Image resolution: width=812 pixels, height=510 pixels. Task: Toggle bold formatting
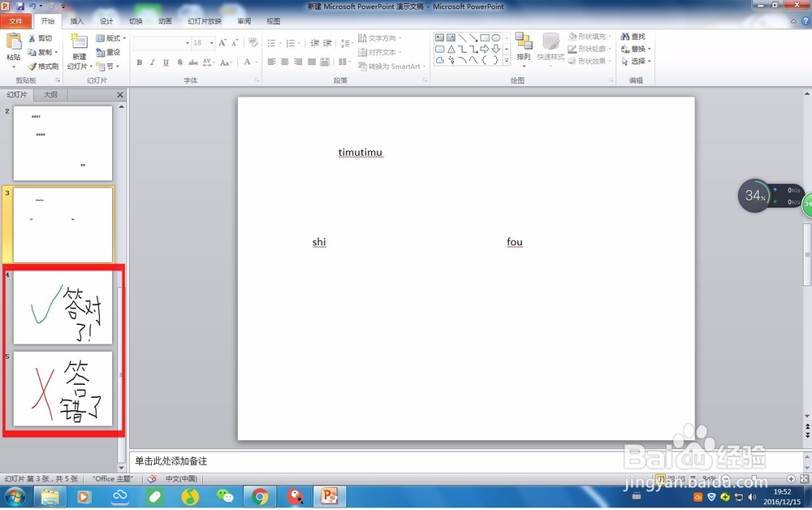pyautogui.click(x=139, y=62)
